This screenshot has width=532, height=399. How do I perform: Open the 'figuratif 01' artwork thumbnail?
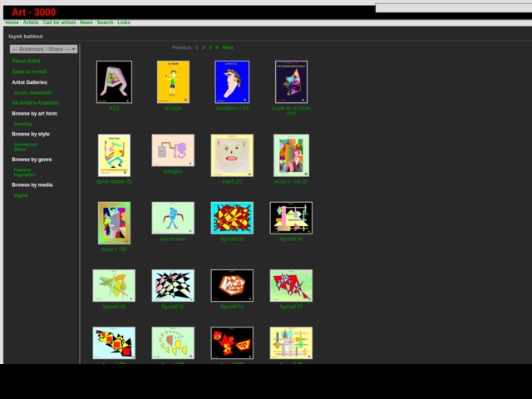click(x=232, y=218)
